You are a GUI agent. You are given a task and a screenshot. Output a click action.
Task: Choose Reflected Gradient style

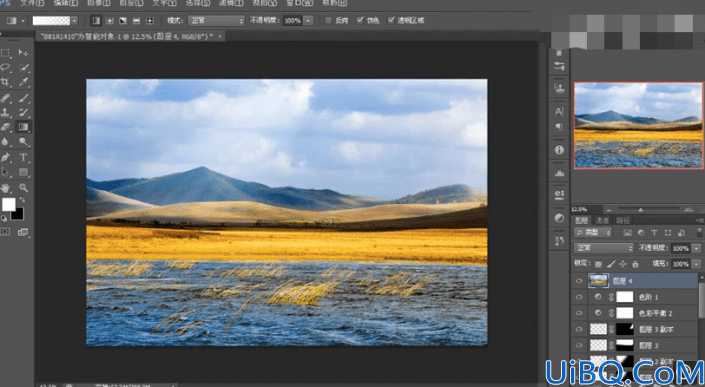pyautogui.click(x=136, y=21)
